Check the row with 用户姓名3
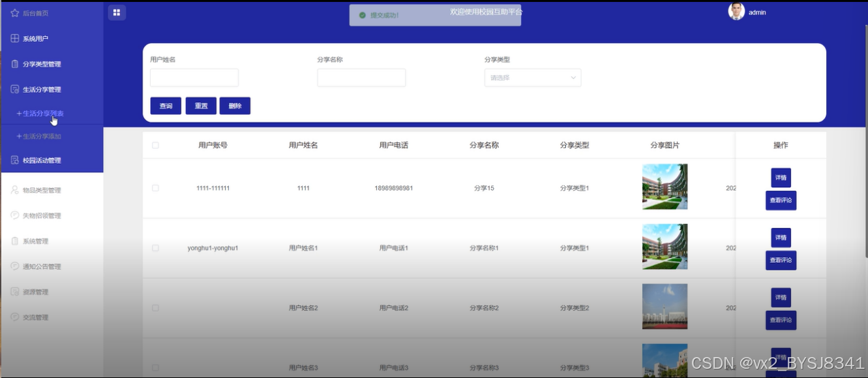This screenshot has width=868, height=378. pos(155,368)
